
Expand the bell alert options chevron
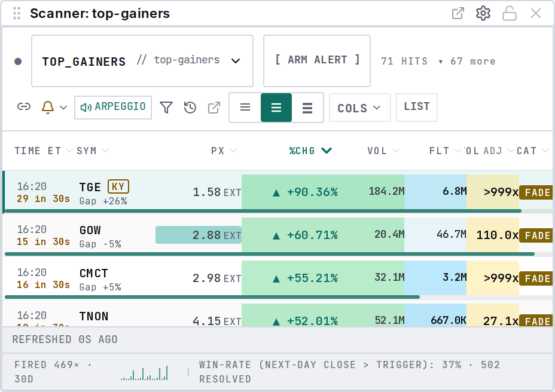tap(63, 107)
